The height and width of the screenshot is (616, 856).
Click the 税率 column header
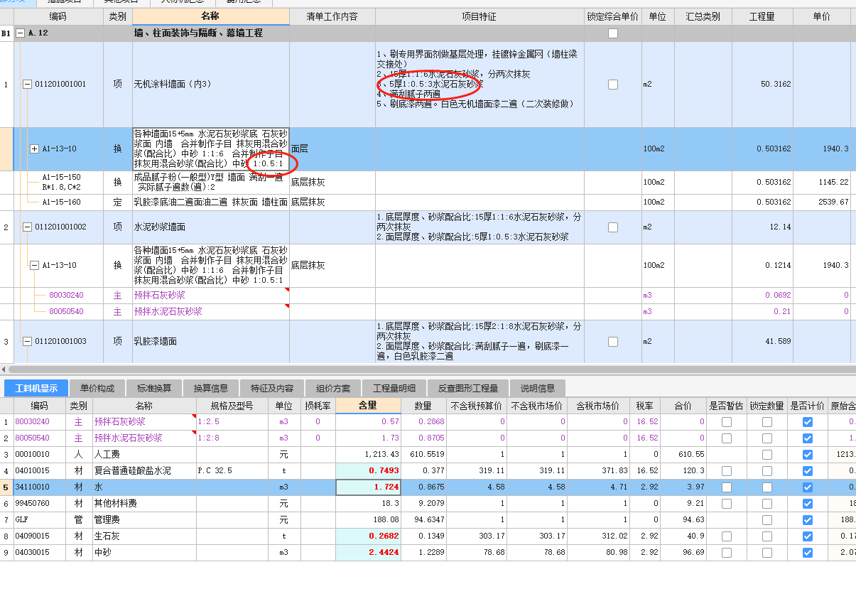point(645,406)
